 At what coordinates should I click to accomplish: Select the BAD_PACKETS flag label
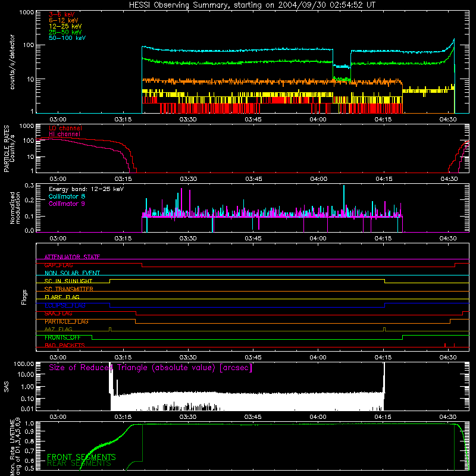click(x=65, y=345)
